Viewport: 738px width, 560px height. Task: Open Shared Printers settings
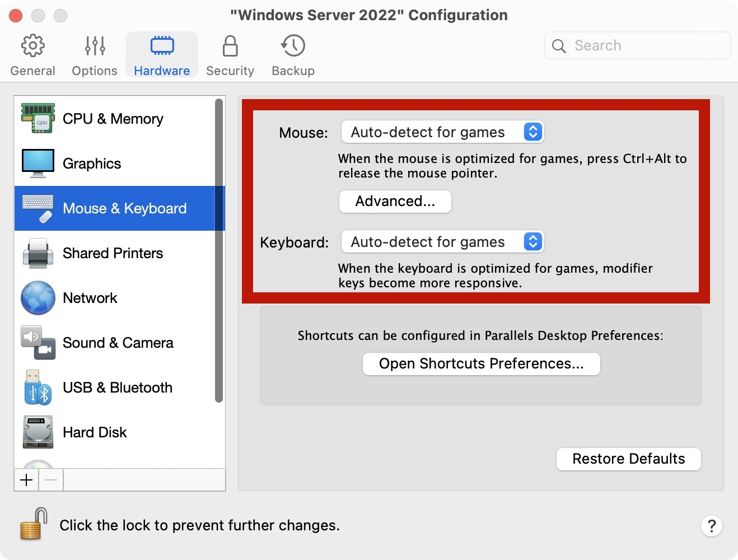[x=112, y=253]
